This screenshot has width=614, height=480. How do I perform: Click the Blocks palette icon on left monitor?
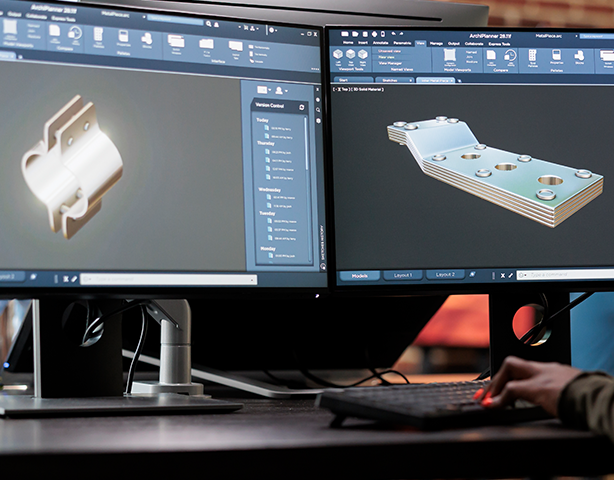pyautogui.click(x=147, y=39)
